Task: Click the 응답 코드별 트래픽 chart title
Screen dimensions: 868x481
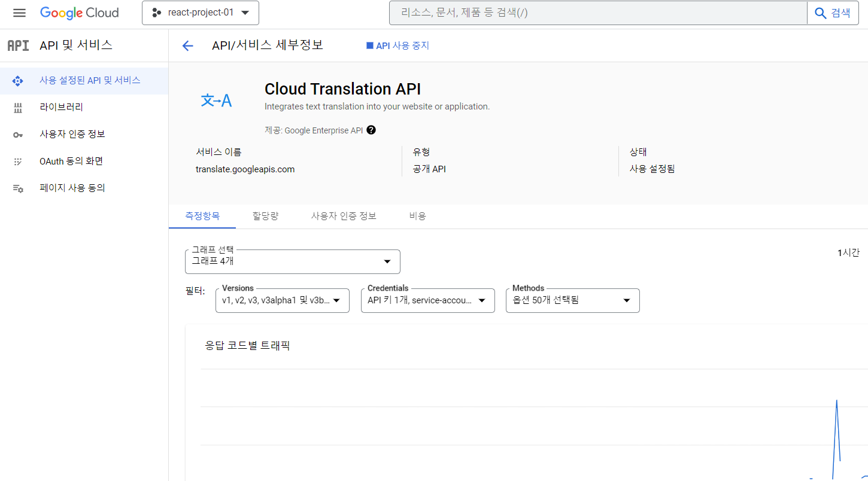Action: coord(247,345)
